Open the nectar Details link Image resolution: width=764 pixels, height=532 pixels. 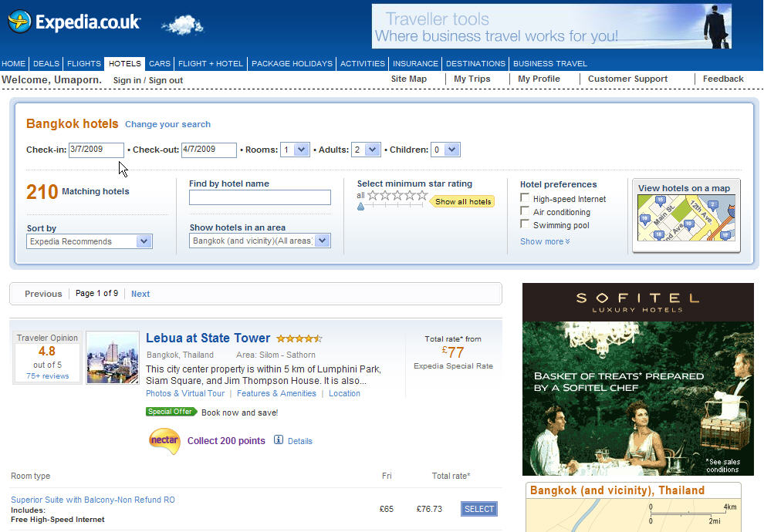click(300, 441)
